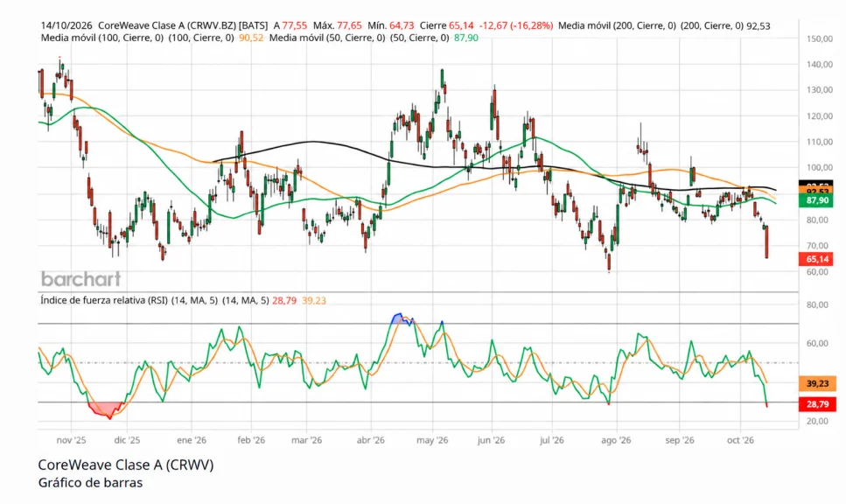Click the RSI axis label 20,00
Image resolution: width=846 pixels, height=504 pixels.
pos(817,421)
